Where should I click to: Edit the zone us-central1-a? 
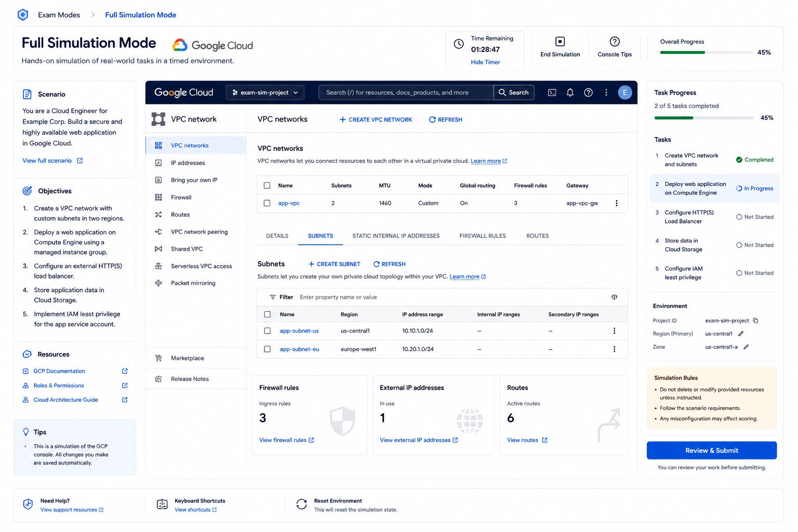click(746, 347)
